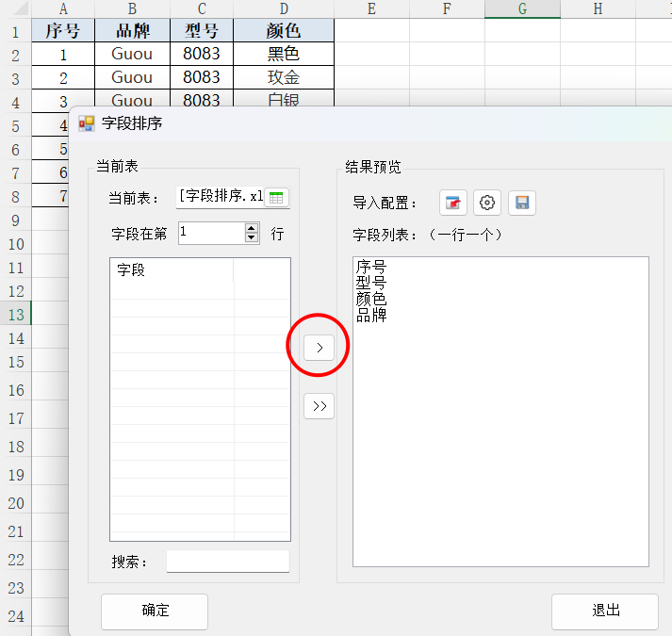Click the 字段 list column header
Image resolution: width=672 pixels, height=636 pixels.
point(172,270)
